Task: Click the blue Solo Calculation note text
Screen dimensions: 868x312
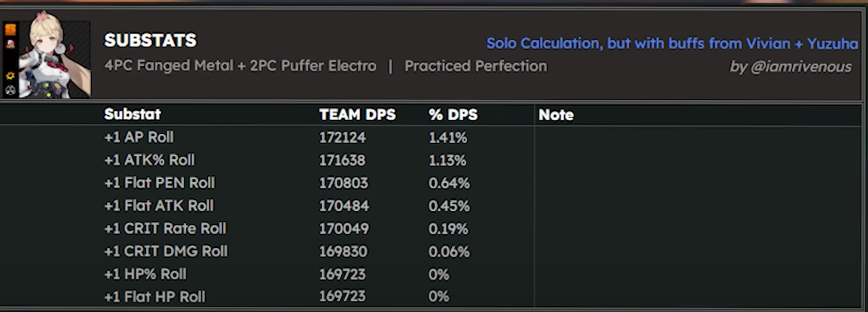Action: 672,44
